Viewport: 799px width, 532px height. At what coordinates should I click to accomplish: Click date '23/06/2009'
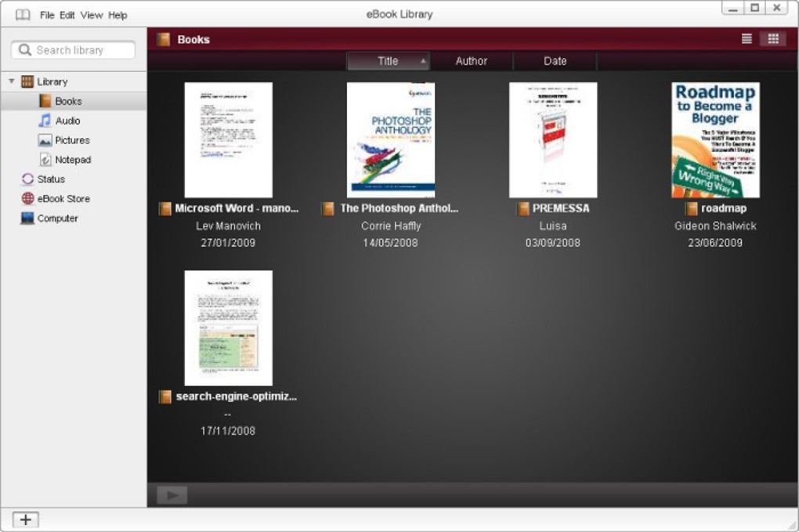tap(715, 243)
